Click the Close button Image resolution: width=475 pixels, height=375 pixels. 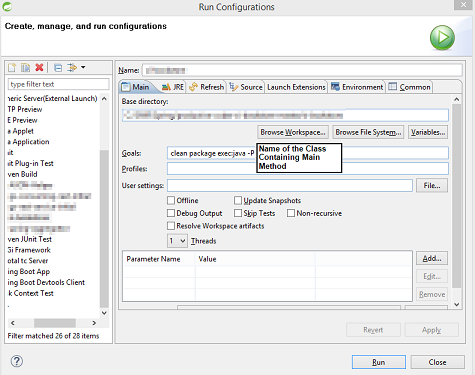[x=437, y=362]
